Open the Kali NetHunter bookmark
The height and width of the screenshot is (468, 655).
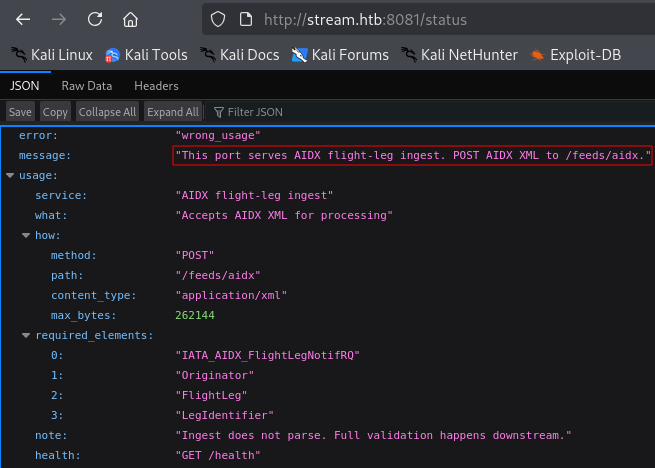pyautogui.click(x=459, y=55)
